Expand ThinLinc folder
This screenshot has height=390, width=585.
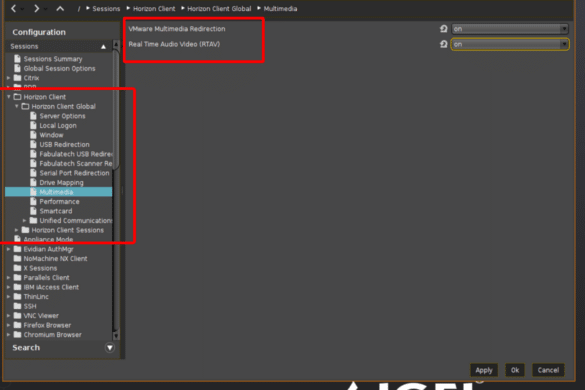point(9,297)
